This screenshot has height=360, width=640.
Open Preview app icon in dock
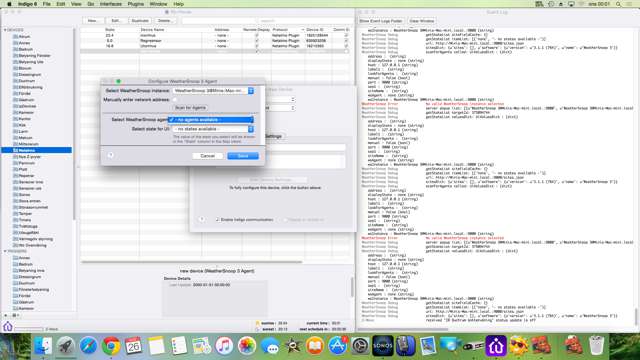428,346
